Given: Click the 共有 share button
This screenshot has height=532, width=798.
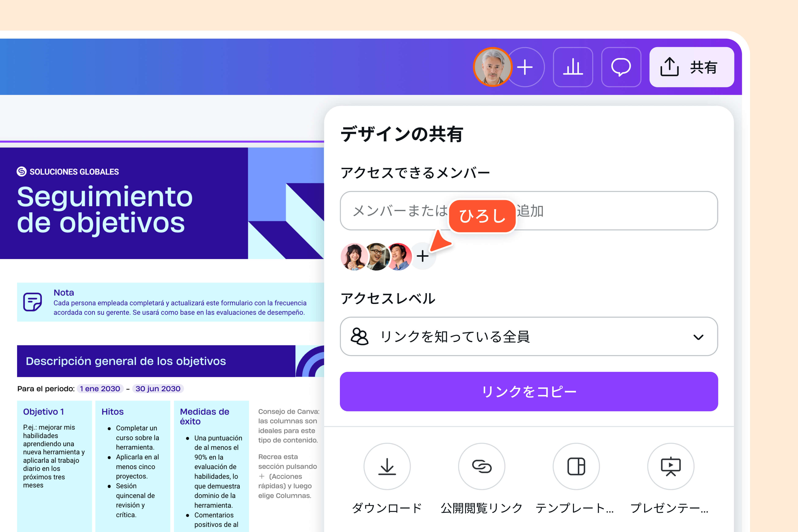Looking at the screenshot, I should point(691,67).
